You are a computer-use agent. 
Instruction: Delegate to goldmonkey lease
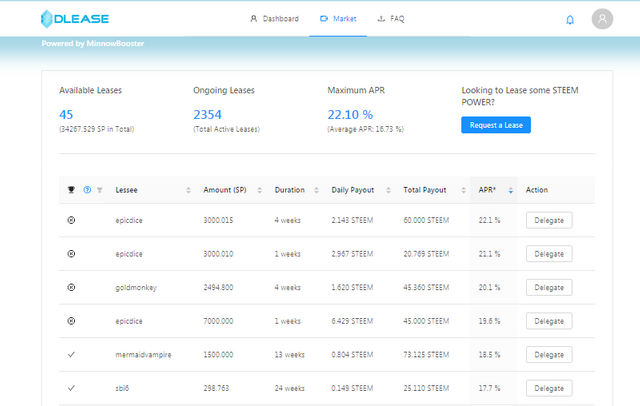549,288
